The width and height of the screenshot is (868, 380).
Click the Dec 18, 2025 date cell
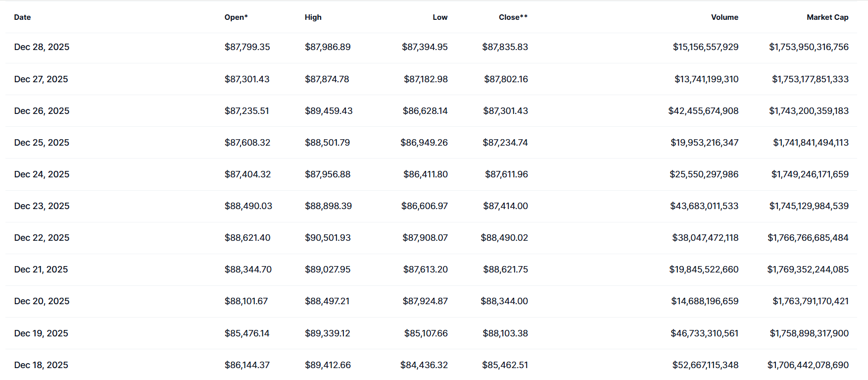coord(41,365)
